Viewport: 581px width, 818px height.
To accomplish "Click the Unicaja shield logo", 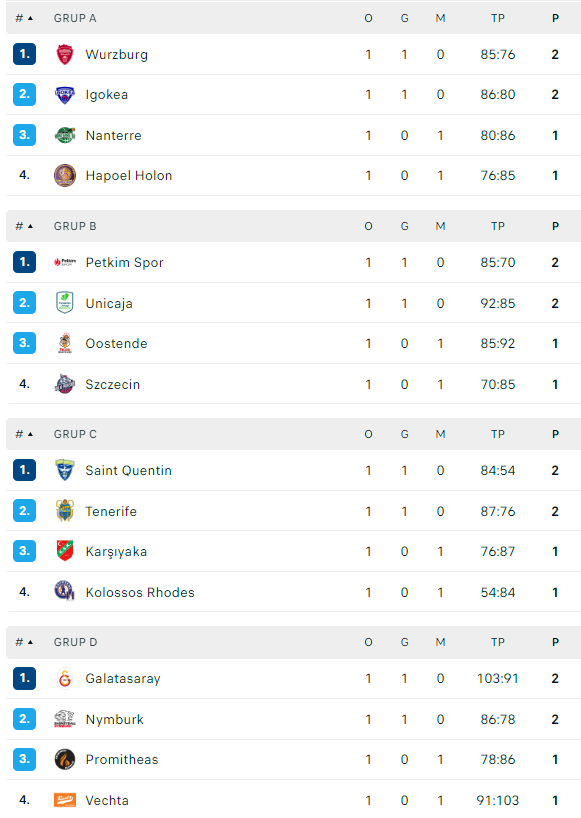I will [65, 303].
